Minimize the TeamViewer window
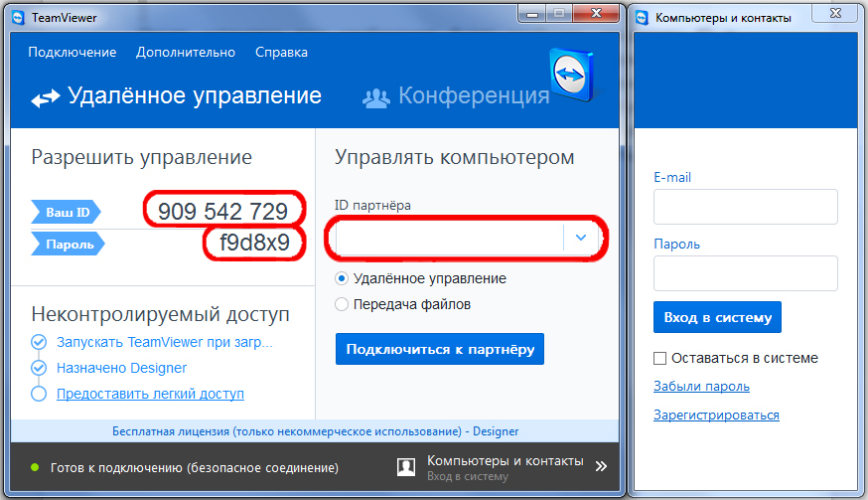The height and width of the screenshot is (500, 868). coord(532,13)
